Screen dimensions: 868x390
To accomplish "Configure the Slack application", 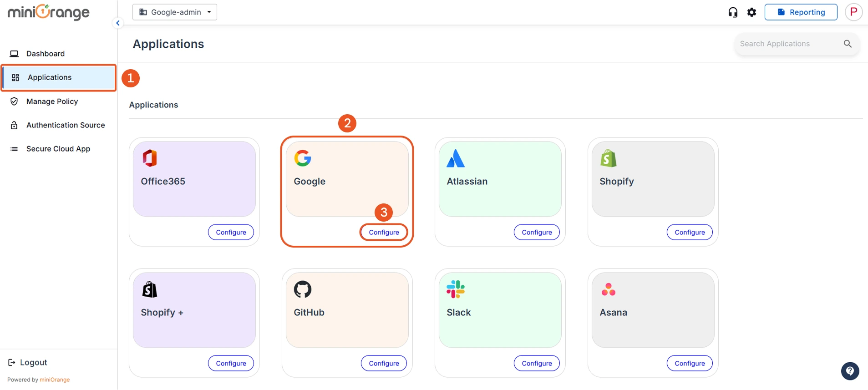I will pyautogui.click(x=537, y=363).
